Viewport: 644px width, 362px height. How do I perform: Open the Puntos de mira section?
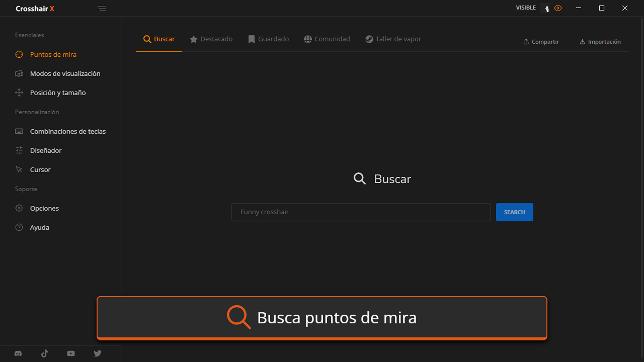[46, 54]
